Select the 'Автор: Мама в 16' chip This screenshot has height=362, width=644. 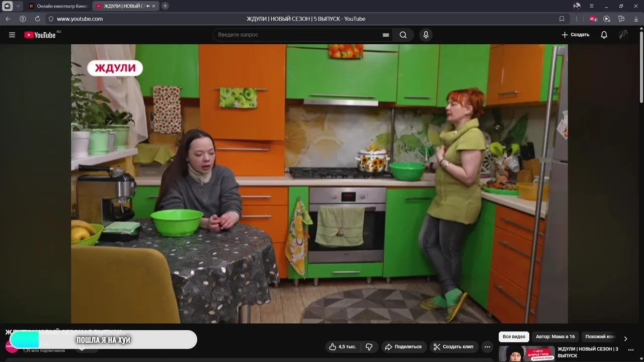pos(555,337)
